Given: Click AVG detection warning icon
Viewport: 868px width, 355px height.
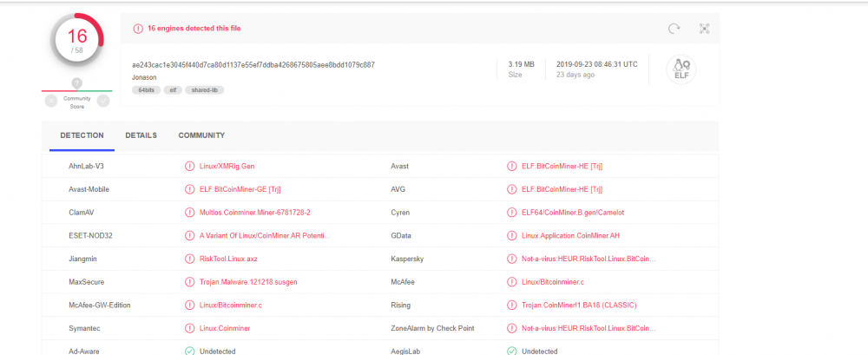Looking at the screenshot, I should pos(511,189).
